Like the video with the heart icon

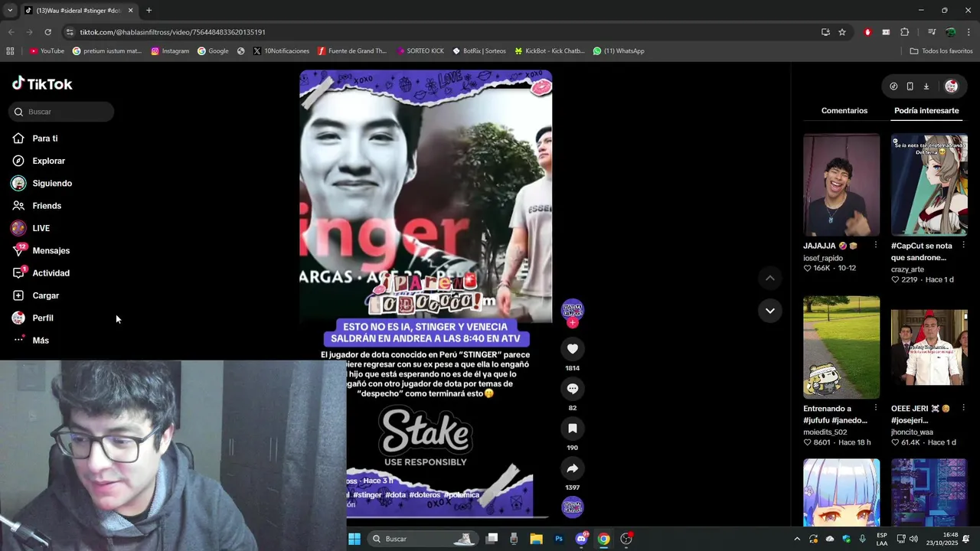[x=572, y=349]
